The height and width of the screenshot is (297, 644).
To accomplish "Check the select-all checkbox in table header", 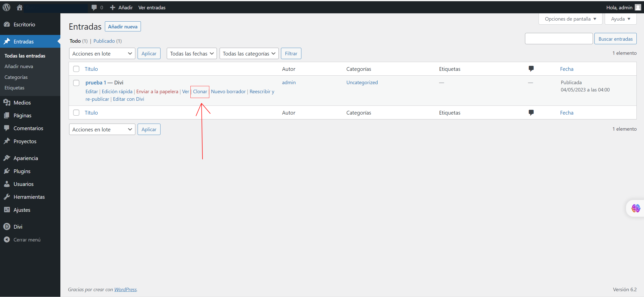I will pyautogui.click(x=76, y=69).
